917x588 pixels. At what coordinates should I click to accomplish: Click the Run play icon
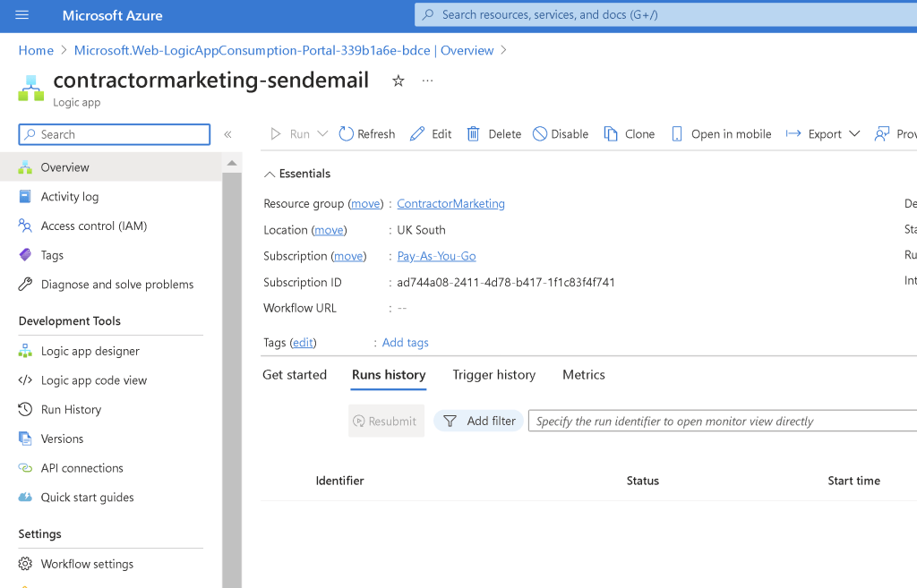pos(276,134)
